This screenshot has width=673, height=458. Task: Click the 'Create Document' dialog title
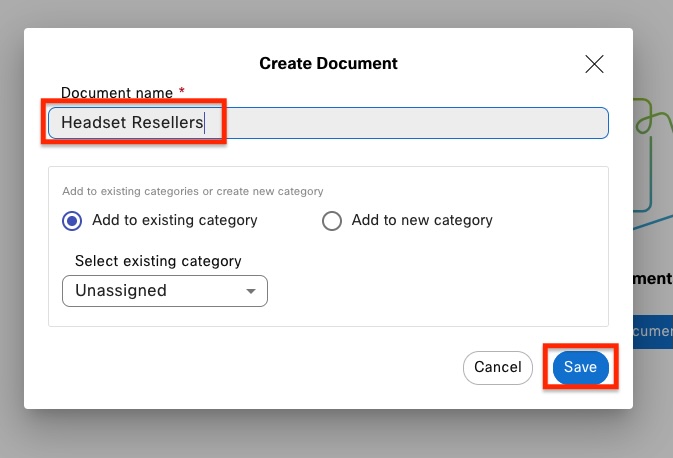tap(328, 63)
